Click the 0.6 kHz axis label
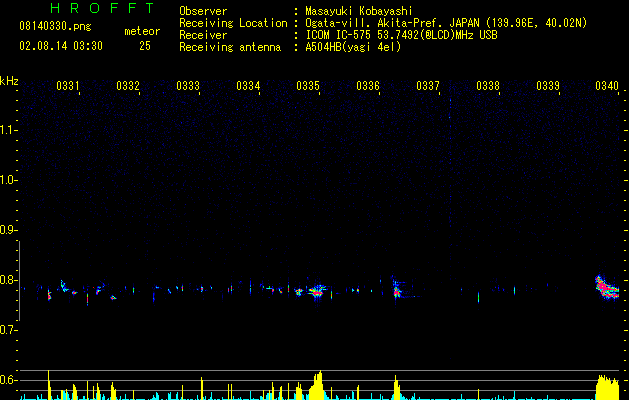Image resolution: width=629 pixels, height=400 pixels. click(7, 380)
